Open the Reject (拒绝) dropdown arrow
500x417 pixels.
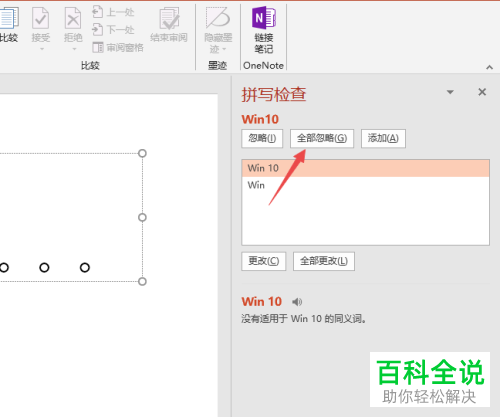[x=74, y=49]
